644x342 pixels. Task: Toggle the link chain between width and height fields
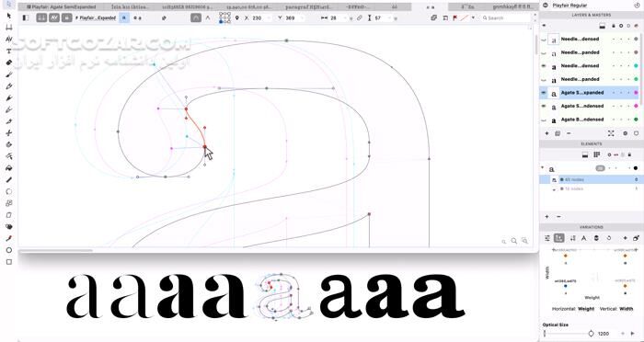click(x=360, y=17)
